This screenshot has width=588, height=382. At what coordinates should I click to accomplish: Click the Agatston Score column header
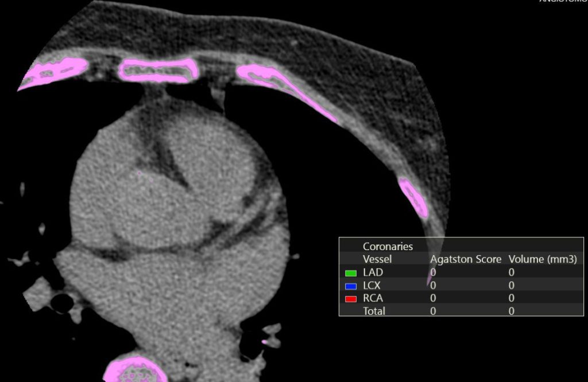click(466, 259)
